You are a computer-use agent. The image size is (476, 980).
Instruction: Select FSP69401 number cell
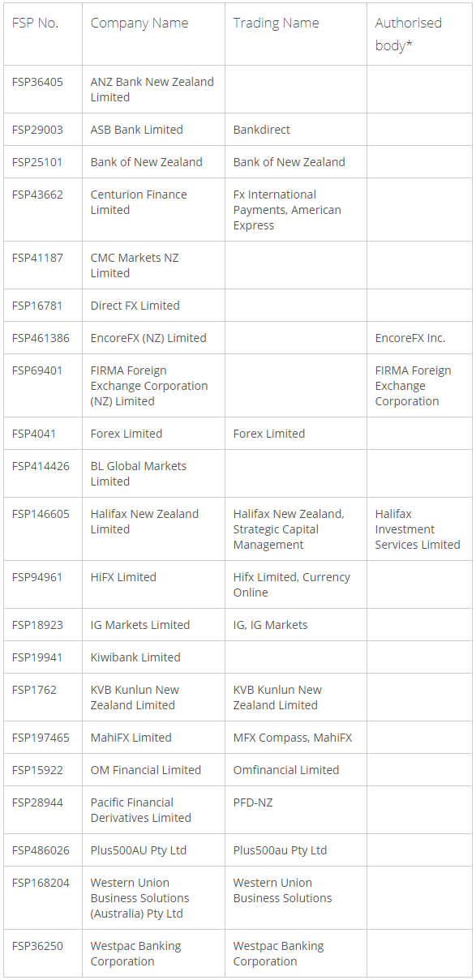click(43, 386)
